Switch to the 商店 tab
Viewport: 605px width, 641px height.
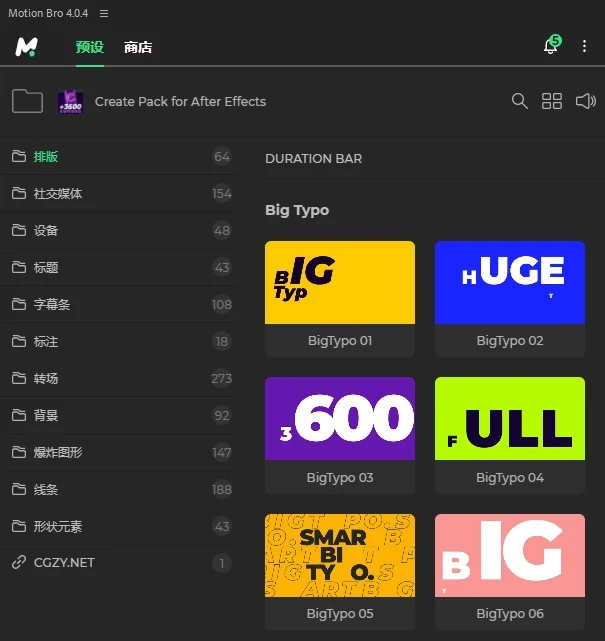[x=138, y=47]
